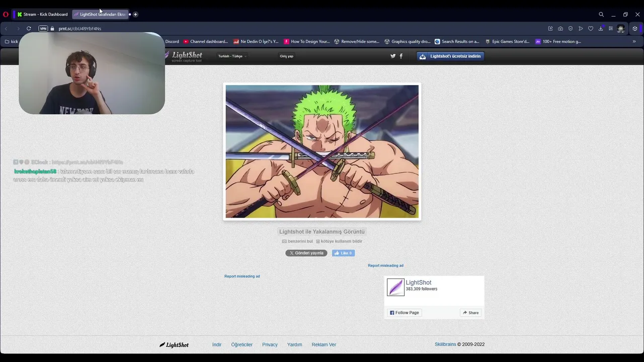Image resolution: width=644 pixels, height=362 pixels.
Task: Click Lightshot'ı ücretsiz indirin button
Action: coord(451,56)
